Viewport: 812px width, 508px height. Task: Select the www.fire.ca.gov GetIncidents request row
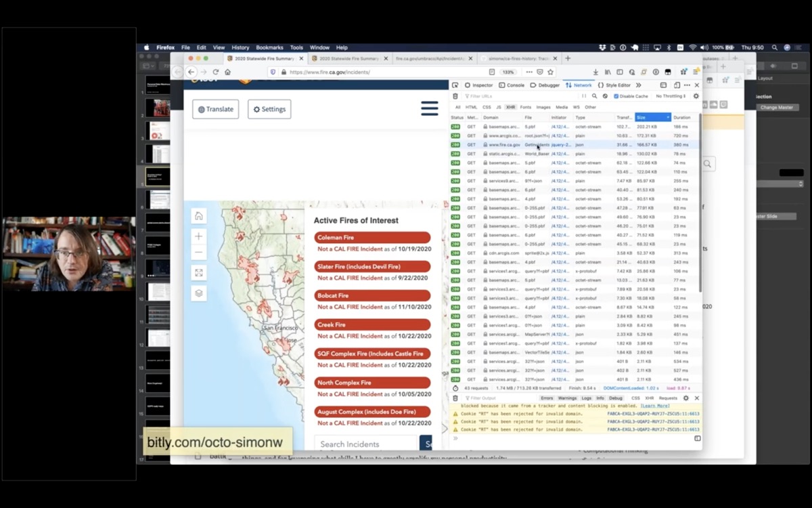click(575, 145)
